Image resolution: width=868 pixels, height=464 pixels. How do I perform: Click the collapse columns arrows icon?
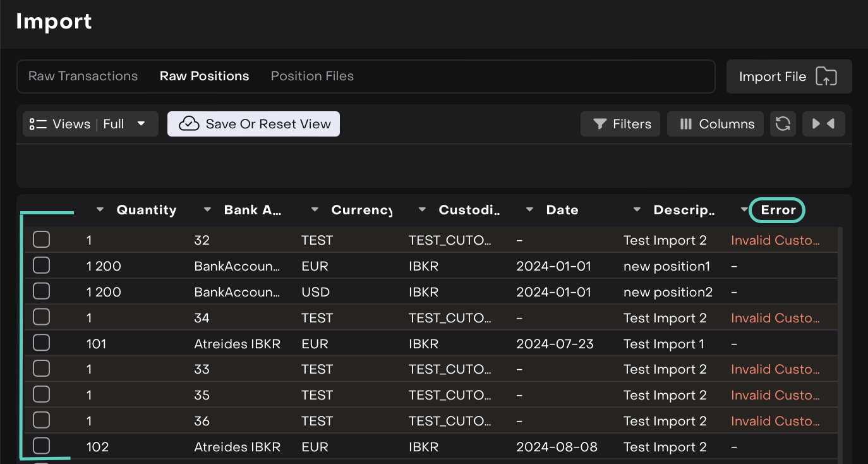[x=823, y=124]
